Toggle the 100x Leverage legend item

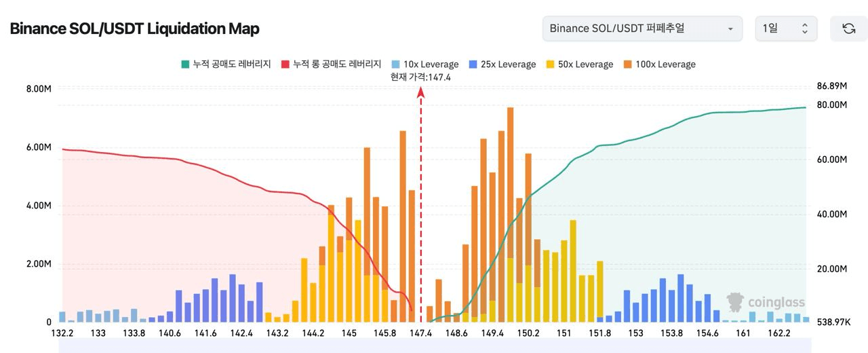click(659, 64)
